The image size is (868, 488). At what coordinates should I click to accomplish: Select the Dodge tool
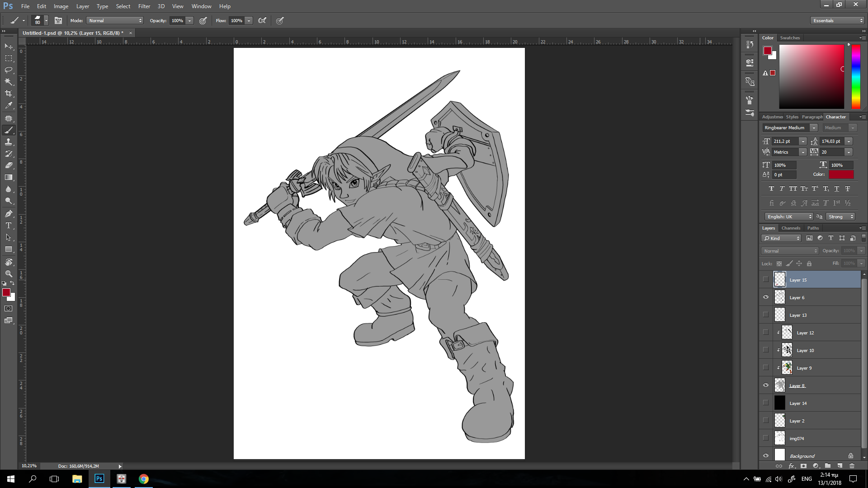(x=9, y=201)
